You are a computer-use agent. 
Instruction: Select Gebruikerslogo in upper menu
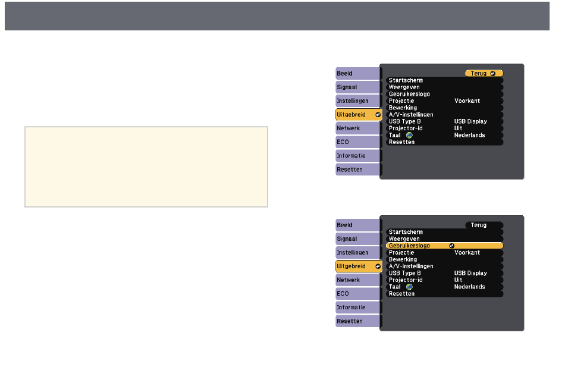[x=444, y=94]
